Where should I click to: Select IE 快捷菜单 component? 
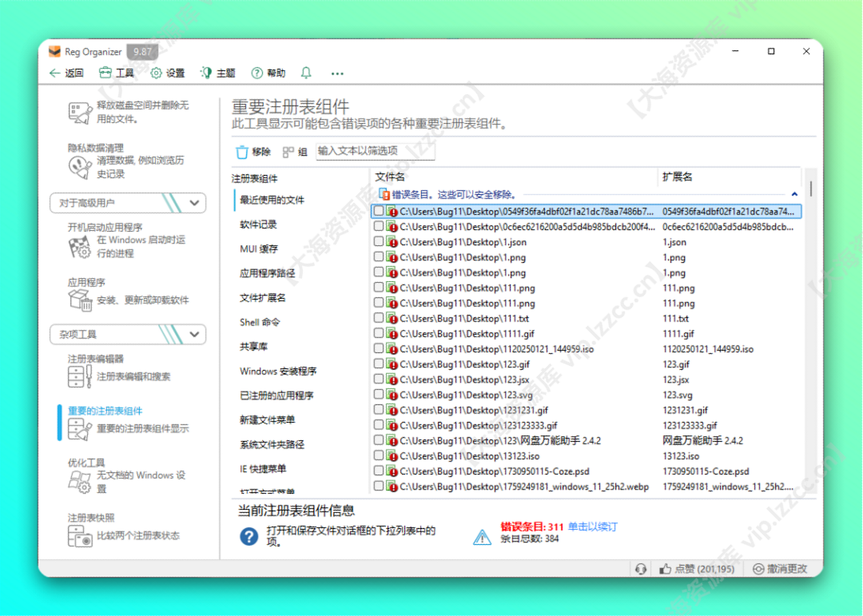click(x=263, y=469)
